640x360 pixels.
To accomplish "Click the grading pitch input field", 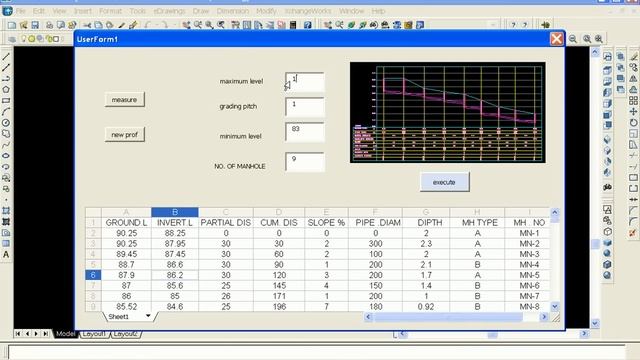I will pyautogui.click(x=304, y=107).
